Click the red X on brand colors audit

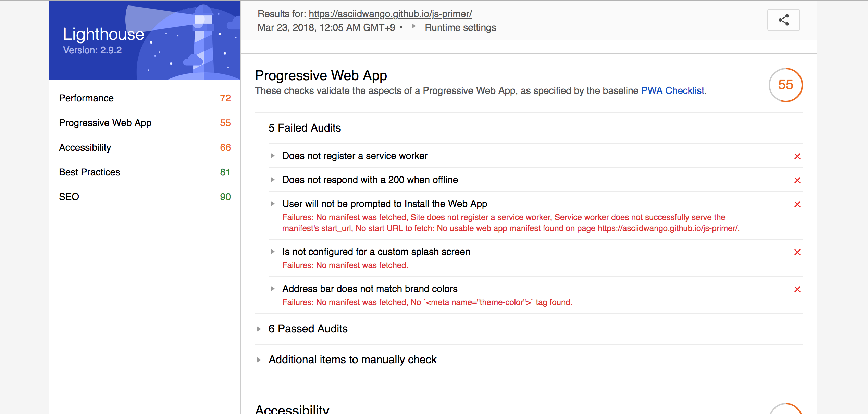point(797,289)
